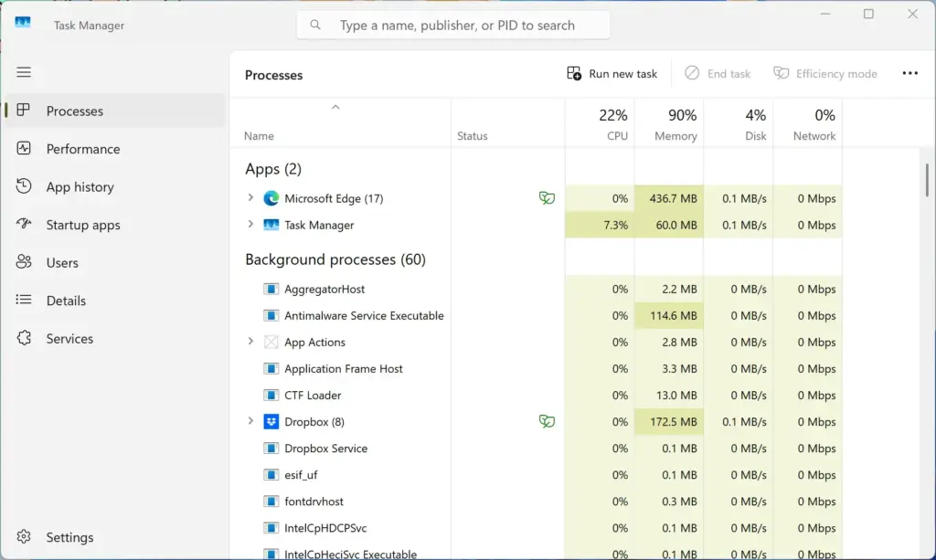Click the App history clock icon
This screenshot has width=936, height=560.
(23, 186)
